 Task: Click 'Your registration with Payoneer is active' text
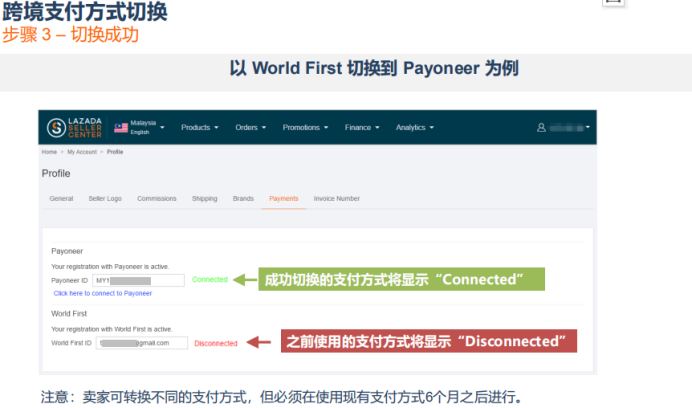pyautogui.click(x=110, y=267)
